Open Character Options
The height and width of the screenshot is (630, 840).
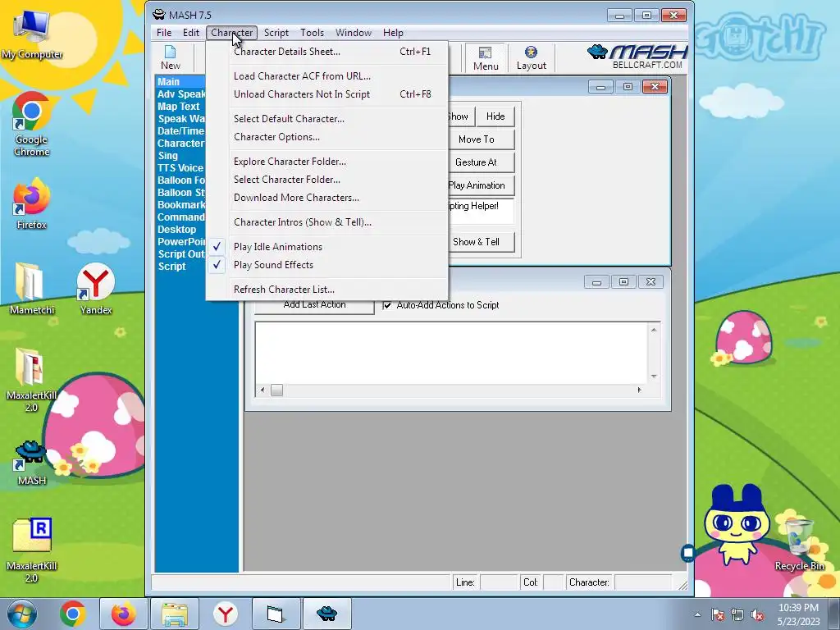click(x=326, y=137)
